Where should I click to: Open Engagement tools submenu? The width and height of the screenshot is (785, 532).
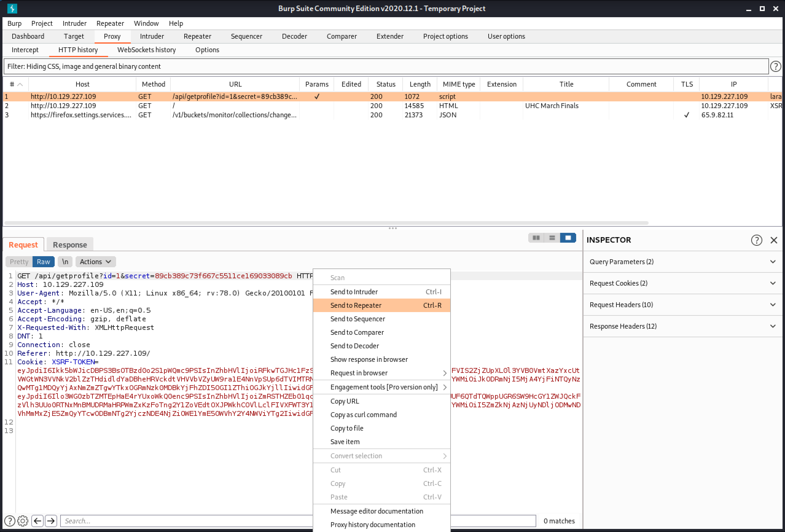coord(382,387)
